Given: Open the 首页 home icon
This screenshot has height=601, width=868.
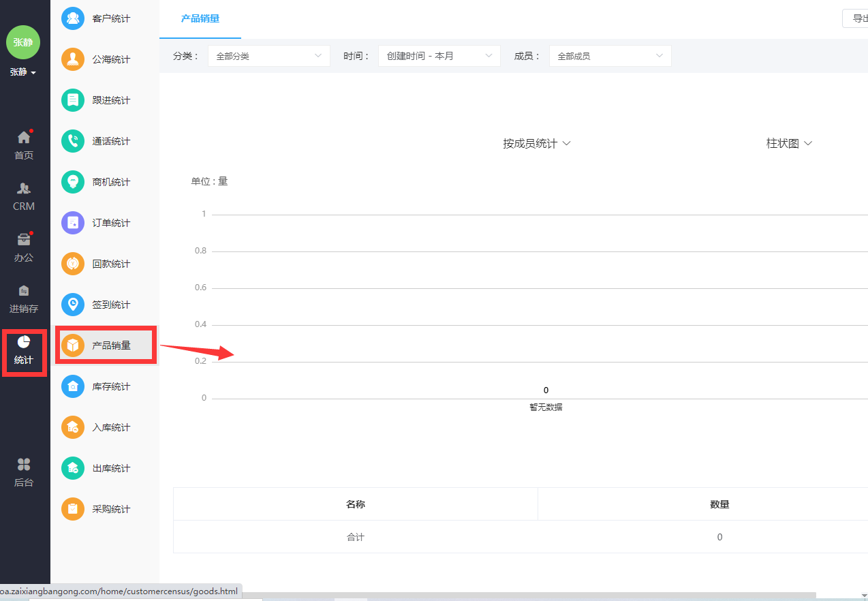Looking at the screenshot, I should 24,138.
